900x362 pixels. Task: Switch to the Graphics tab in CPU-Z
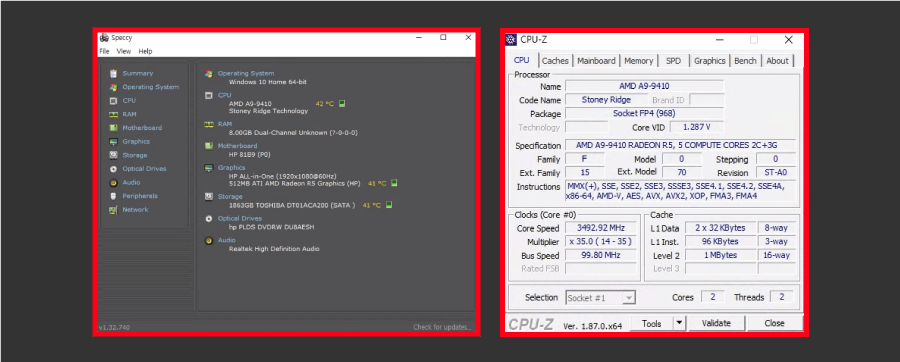(x=710, y=61)
